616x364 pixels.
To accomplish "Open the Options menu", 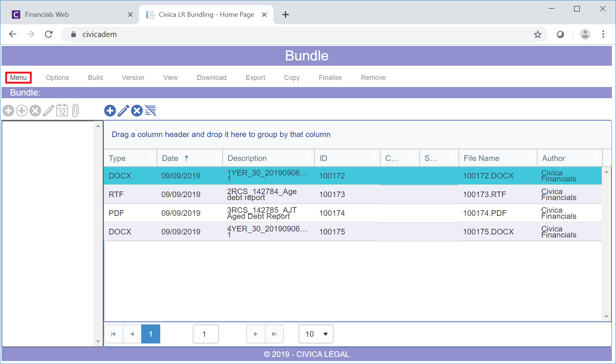I will coord(57,78).
